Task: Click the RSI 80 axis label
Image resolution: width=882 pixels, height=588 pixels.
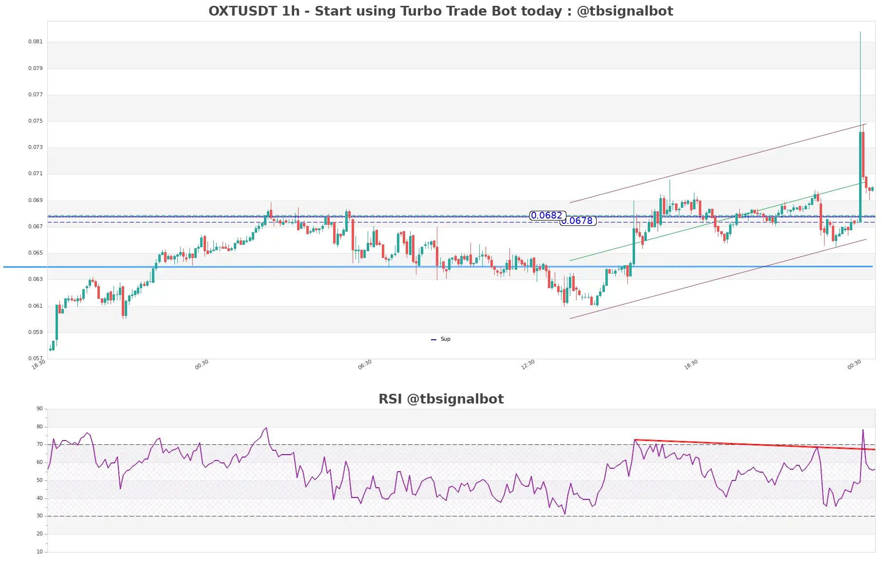Action: click(40, 427)
